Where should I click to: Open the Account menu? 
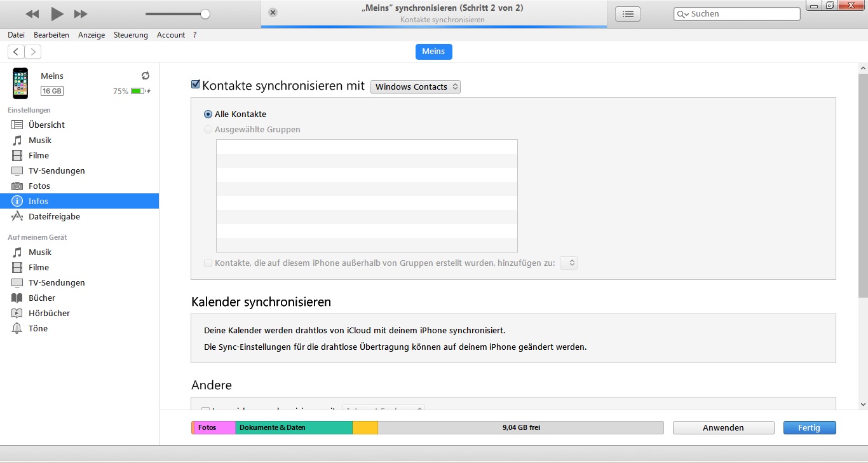click(x=171, y=35)
